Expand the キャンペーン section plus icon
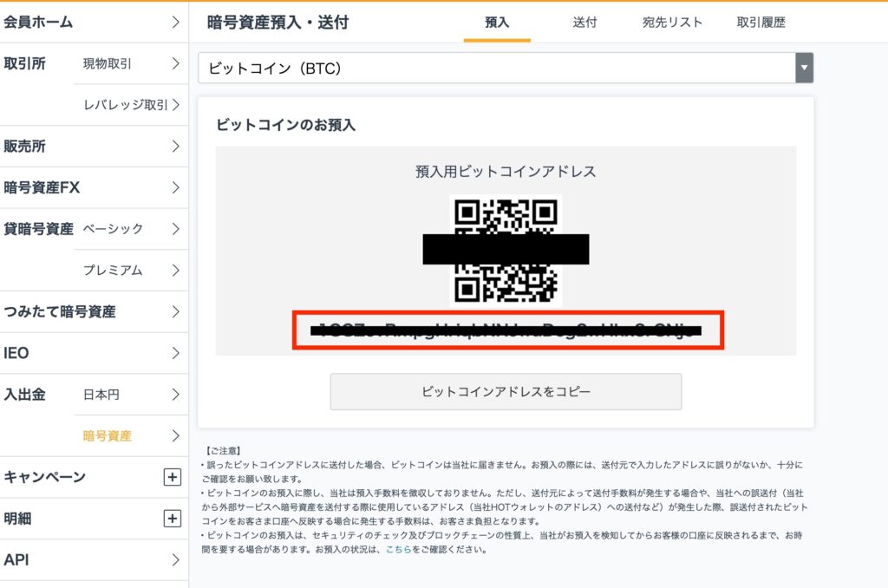888x588 pixels. [x=173, y=477]
